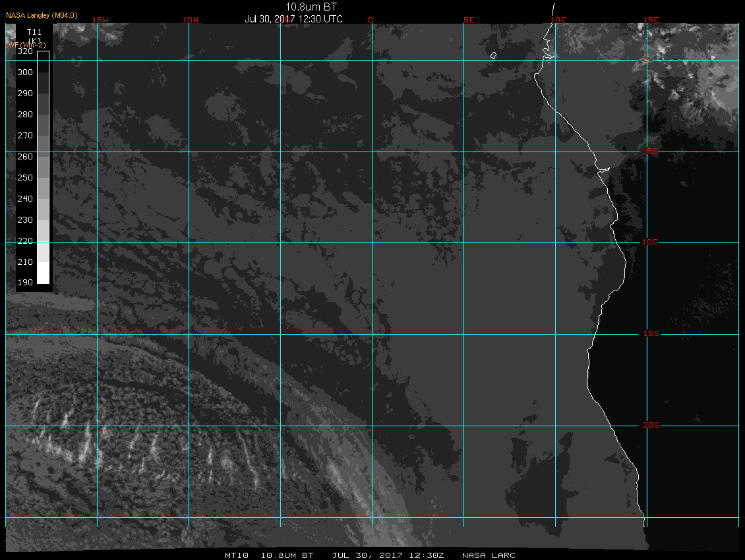745x560 pixels.
Task: Click the 250 value on the legend scale
Action: tap(24, 178)
